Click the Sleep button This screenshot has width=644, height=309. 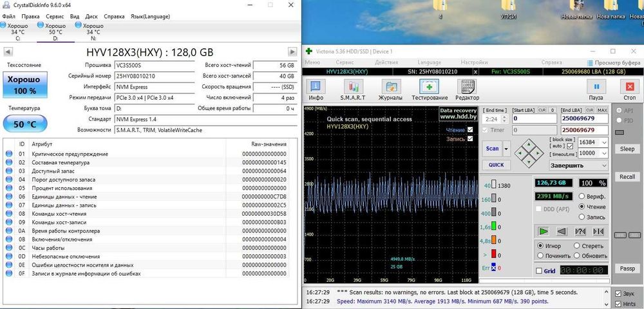click(x=627, y=149)
